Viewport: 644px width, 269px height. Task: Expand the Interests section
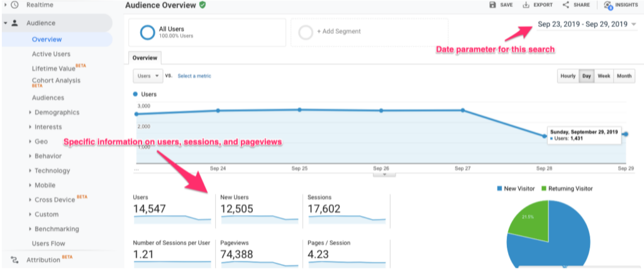30,127
